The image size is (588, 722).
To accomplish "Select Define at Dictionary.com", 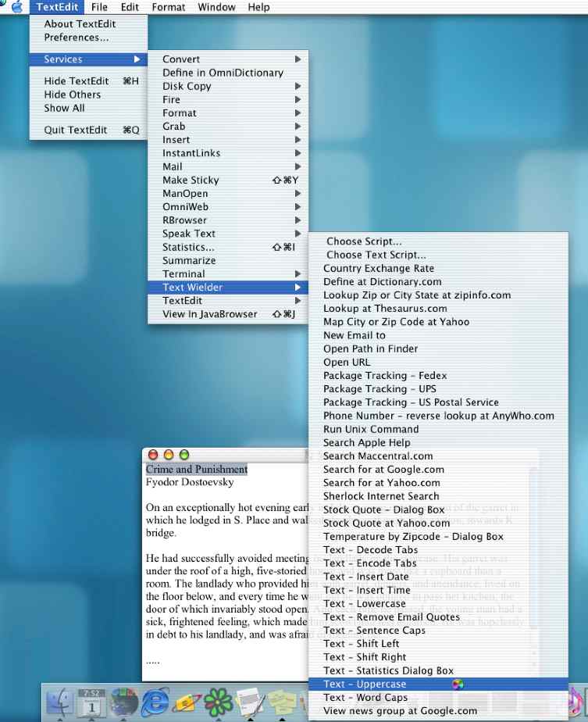I will (439, 281).
